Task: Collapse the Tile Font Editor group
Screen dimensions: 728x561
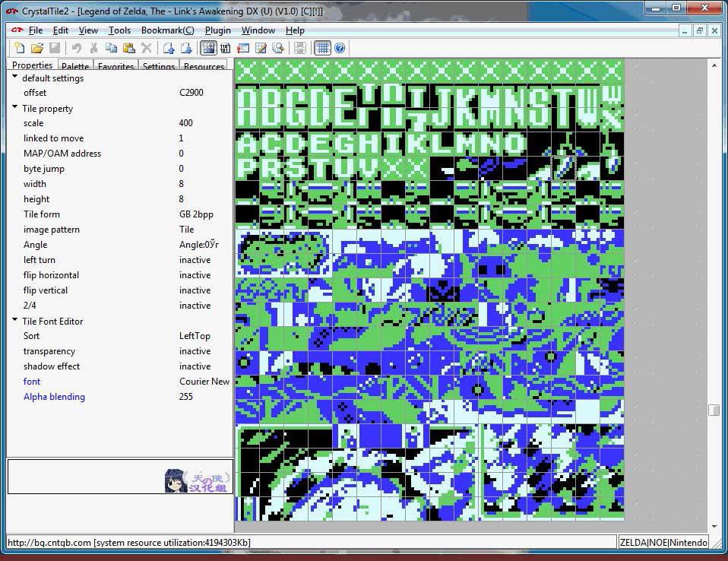Action: pyautogui.click(x=15, y=319)
